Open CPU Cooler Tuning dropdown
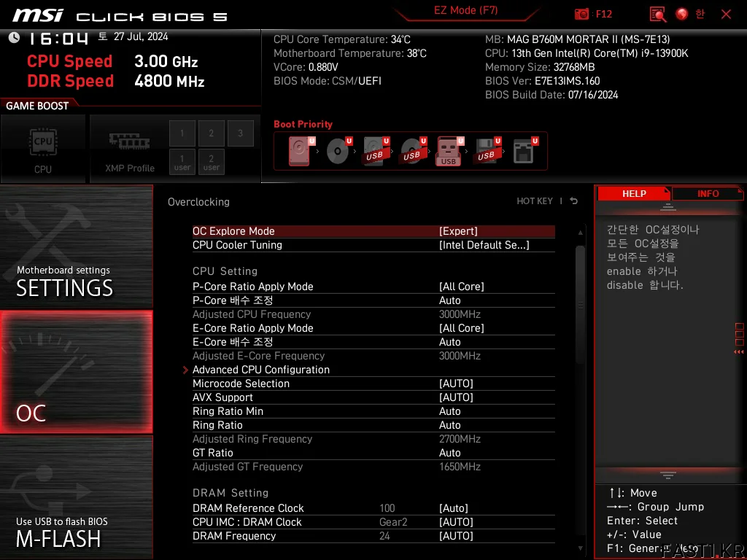The image size is (747, 560). point(484,245)
